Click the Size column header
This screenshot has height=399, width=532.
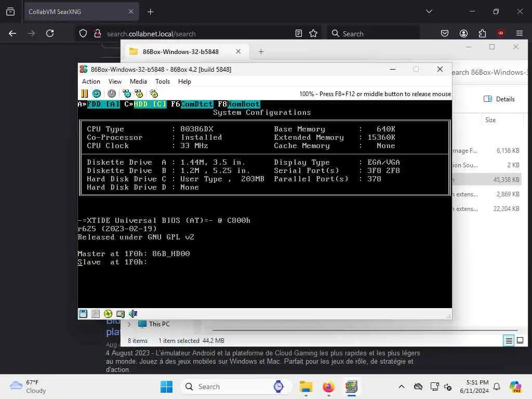tap(490, 120)
